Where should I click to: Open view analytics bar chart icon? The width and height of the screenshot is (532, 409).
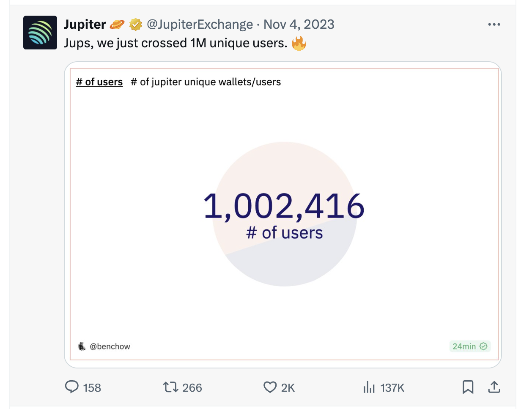[x=369, y=387]
